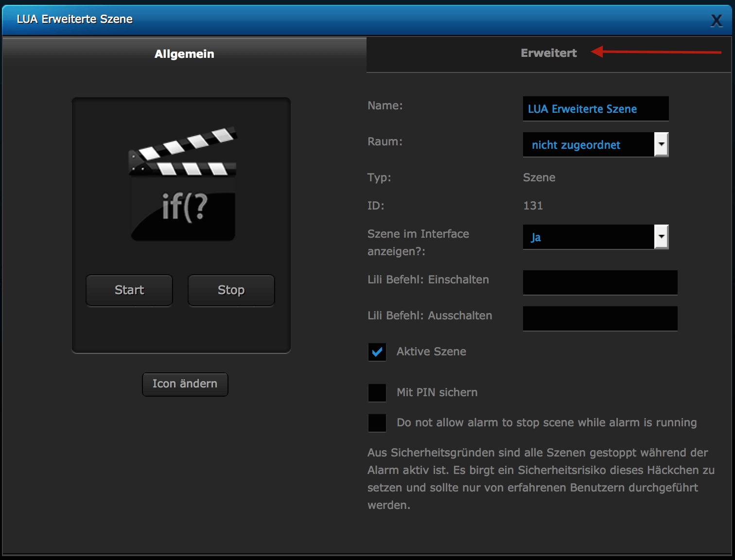Click the dialog title 'LUA Erweiterte Szene'
The image size is (735, 560).
74,19
